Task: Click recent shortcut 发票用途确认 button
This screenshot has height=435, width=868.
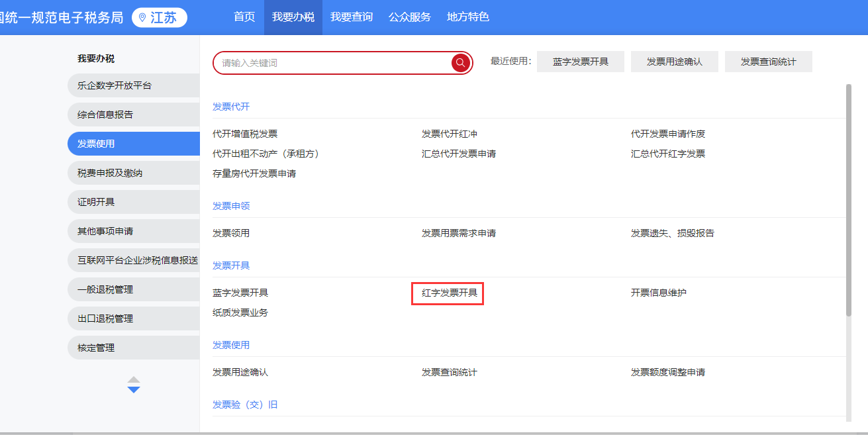Action: click(674, 62)
